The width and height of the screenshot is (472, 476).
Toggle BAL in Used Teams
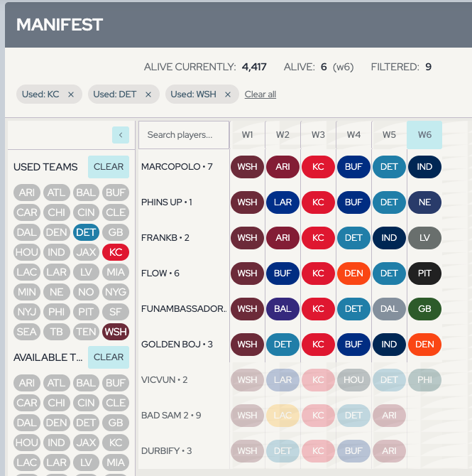coord(86,193)
